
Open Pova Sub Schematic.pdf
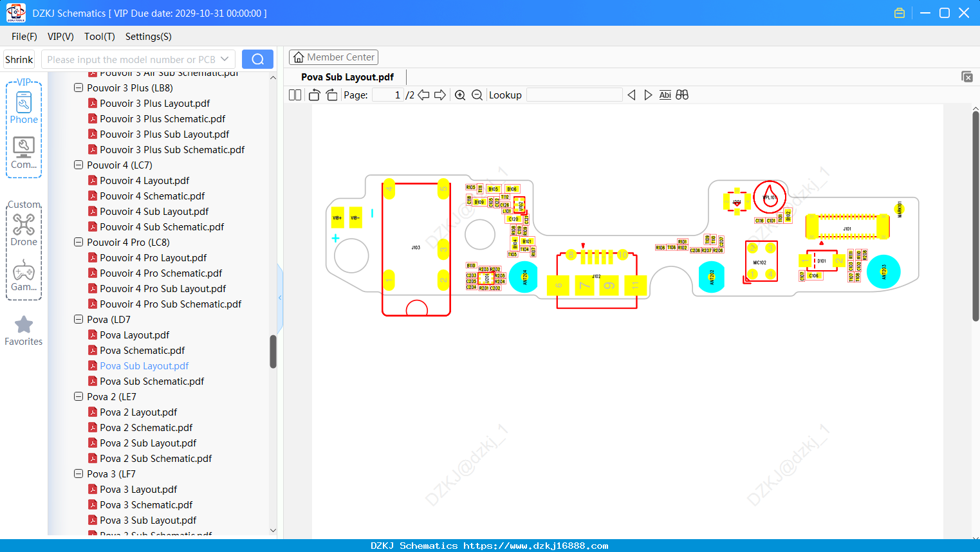pyautogui.click(x=152, y=381)
